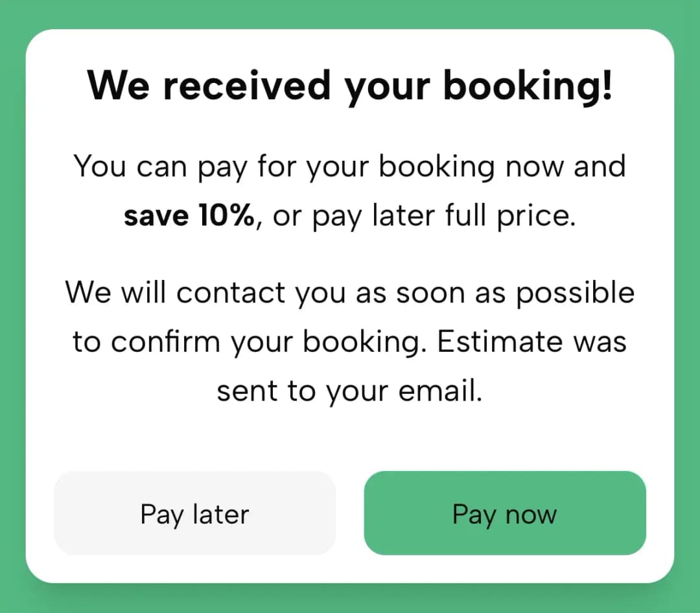This screenshot has height=613, width=700.
Task: Click the word "contact" in the second paragraph
Action: click(231, 292)
